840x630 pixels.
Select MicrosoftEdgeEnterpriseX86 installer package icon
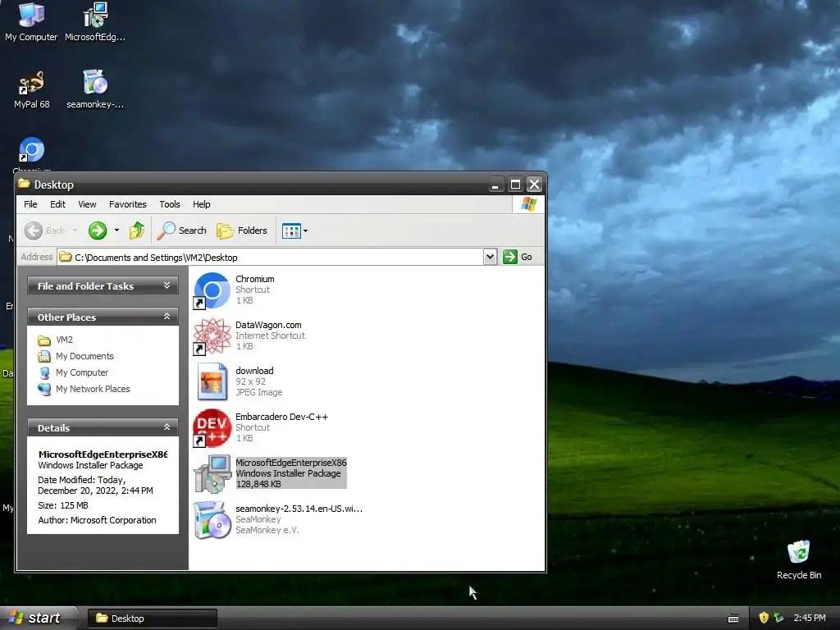pos(212,473)
